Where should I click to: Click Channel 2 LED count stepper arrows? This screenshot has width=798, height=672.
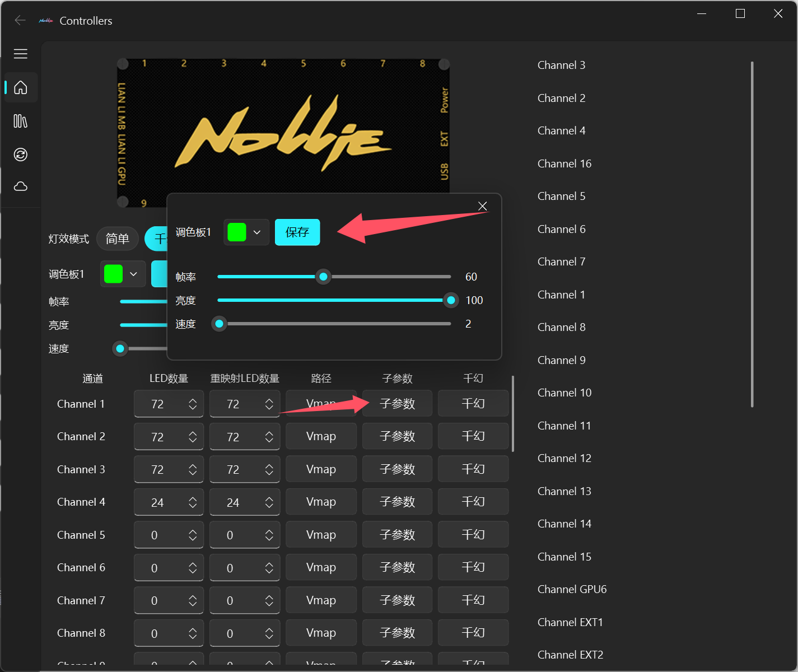(x=193, y=437)
